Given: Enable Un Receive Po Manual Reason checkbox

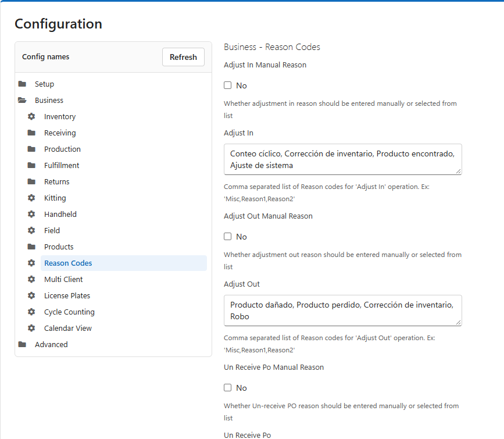Looking at the screenshot, I should [227, 388].
